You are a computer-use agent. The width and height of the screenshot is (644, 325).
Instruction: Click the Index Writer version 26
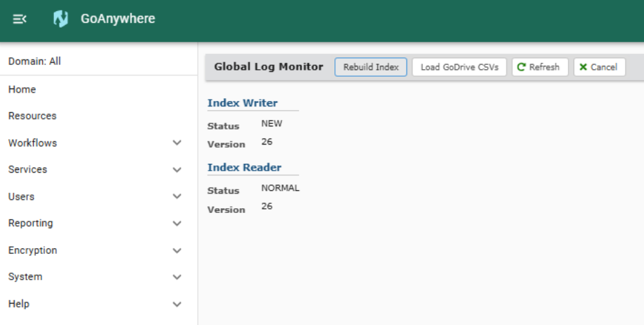pos(267,142)
